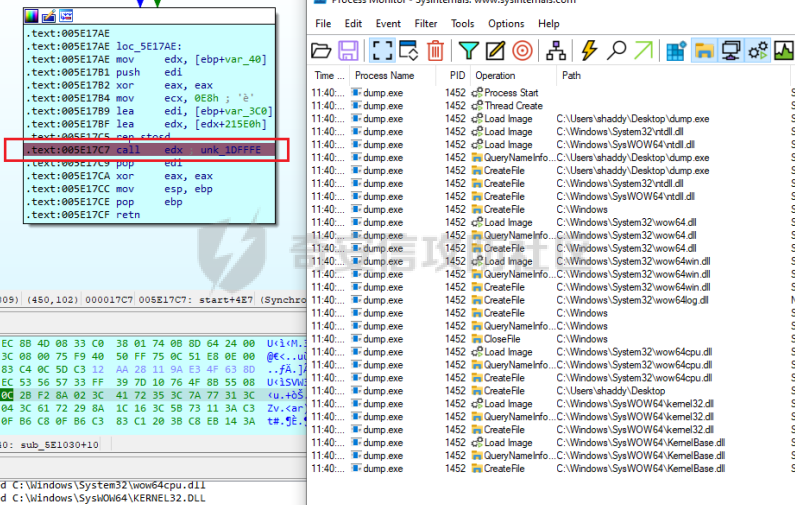Select CreateFile C:\Users\shaddy\Desktop row
Viewport: 795px width, 505px height.
pos(550,391)
